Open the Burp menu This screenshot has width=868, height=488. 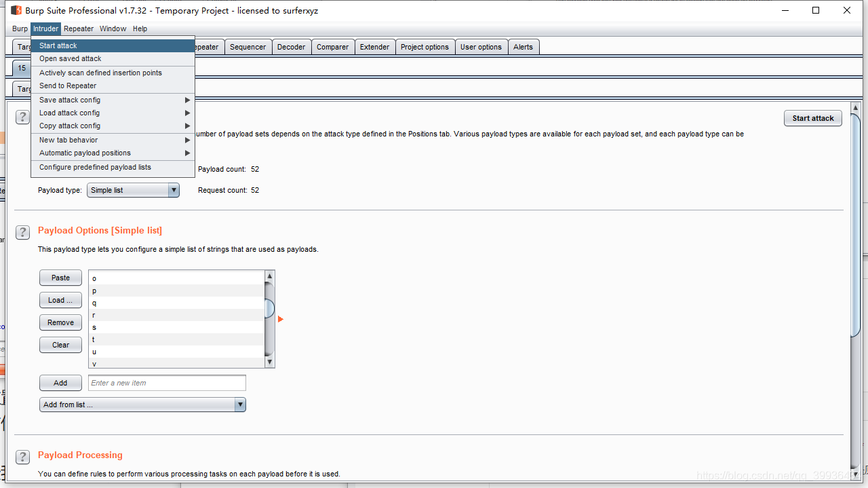tap(20, 29)
